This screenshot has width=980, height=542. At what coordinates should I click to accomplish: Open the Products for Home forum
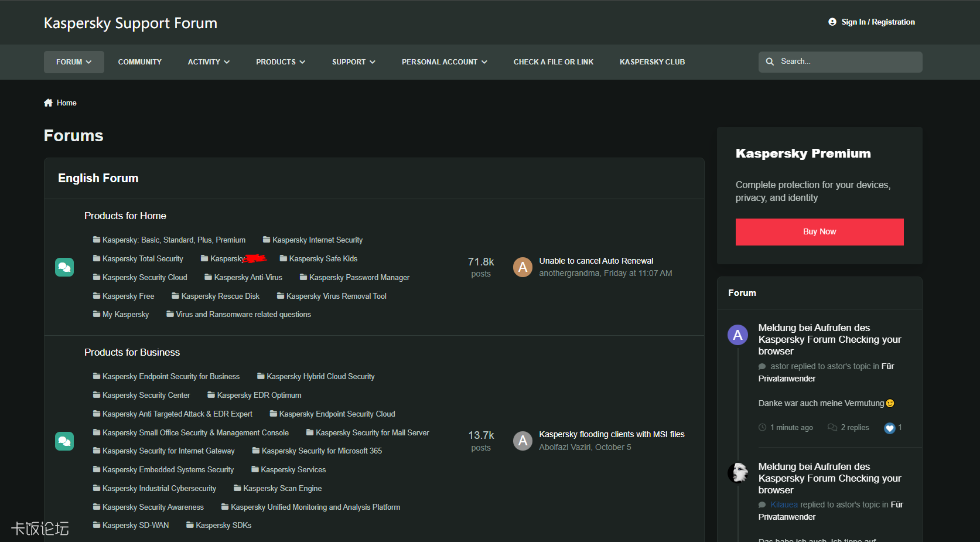click(x=125, y=216)
